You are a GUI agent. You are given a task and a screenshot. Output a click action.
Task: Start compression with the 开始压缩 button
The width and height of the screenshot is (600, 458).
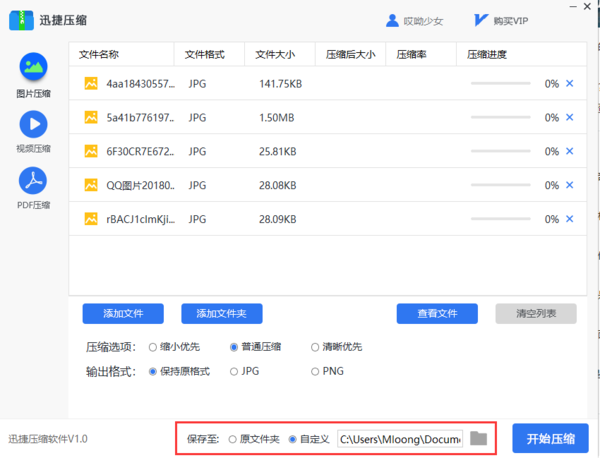(x=550, y=438)
